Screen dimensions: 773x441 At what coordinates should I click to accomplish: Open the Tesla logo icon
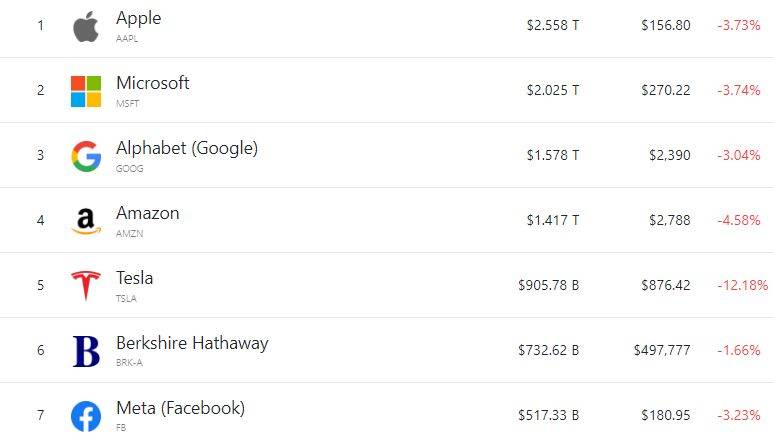(86, 286)
